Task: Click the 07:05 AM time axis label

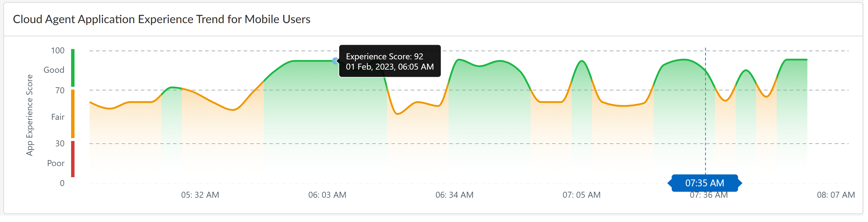Action: pos(582,195)
